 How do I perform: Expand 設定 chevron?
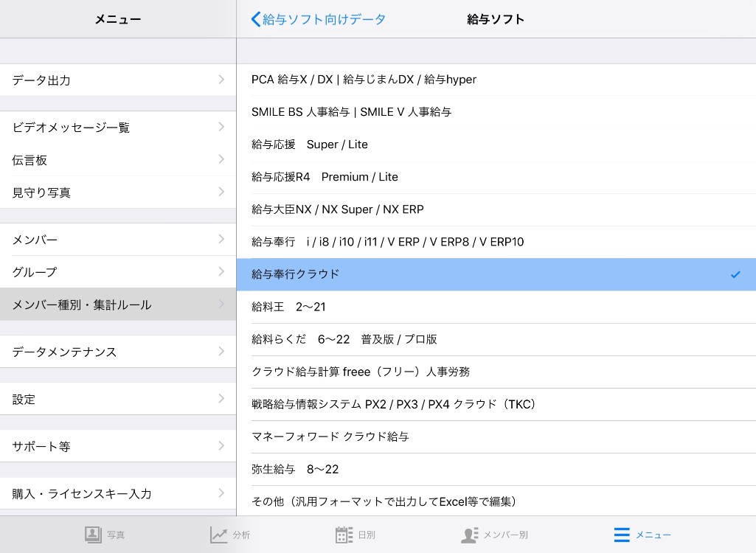221,398
